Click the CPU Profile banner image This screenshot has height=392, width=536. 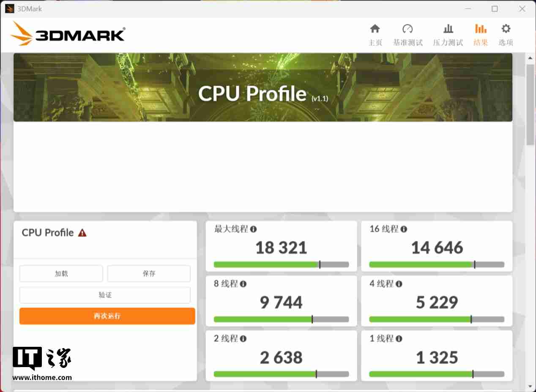coord(263,87)
